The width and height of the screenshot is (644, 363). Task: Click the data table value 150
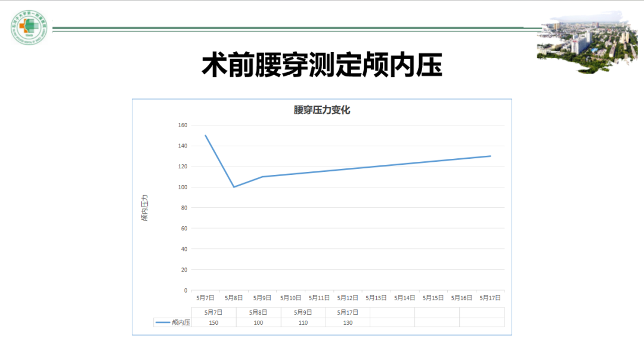tap(213, 323)
